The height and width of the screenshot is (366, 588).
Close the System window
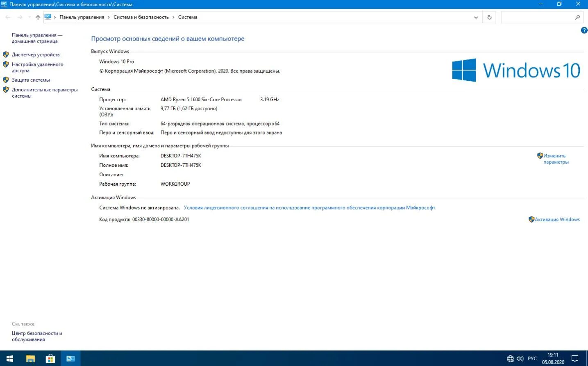pos(578,4)
